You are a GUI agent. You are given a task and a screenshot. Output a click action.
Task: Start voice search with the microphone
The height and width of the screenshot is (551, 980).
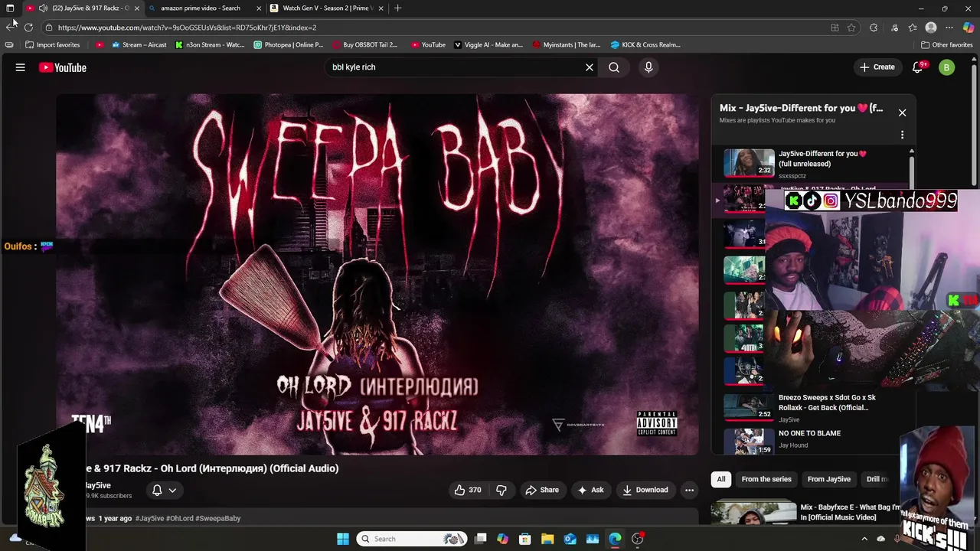[648, 67]
